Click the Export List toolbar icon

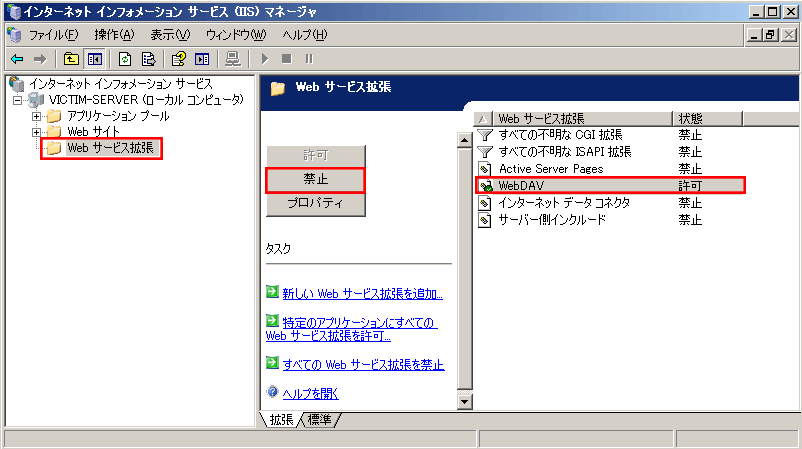coord(148,59)
